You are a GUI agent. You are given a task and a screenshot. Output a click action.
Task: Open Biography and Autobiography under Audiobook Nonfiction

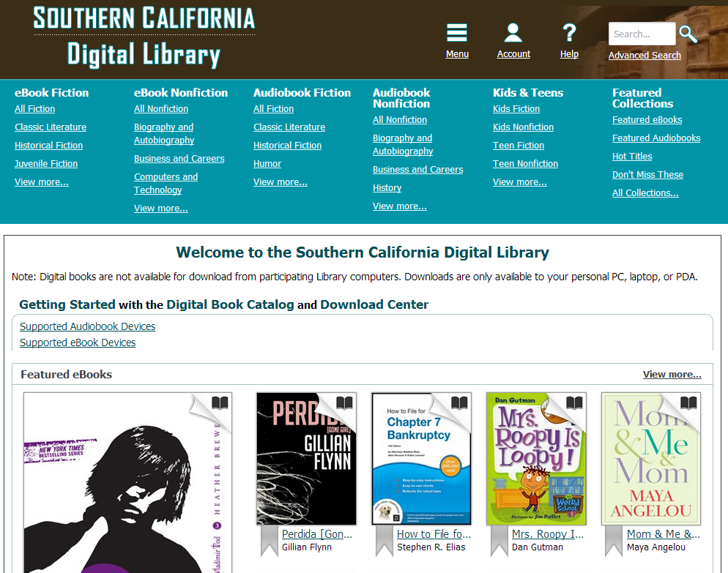403,144
